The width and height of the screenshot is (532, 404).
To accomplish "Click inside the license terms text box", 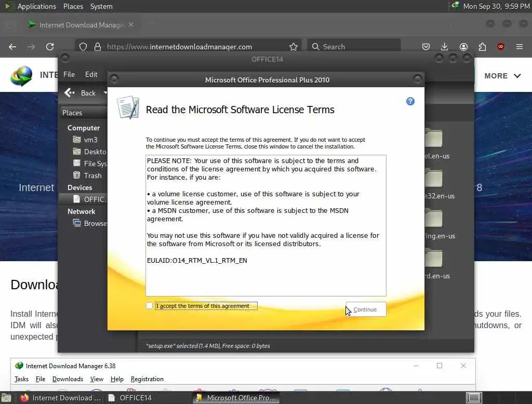I will (265, 225).
